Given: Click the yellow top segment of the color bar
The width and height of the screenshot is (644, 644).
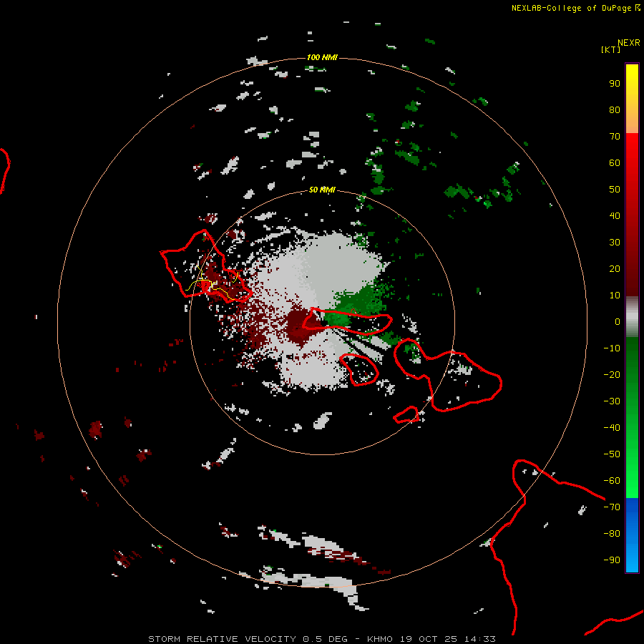Looking at the screenshot, I should coord(632,99).
